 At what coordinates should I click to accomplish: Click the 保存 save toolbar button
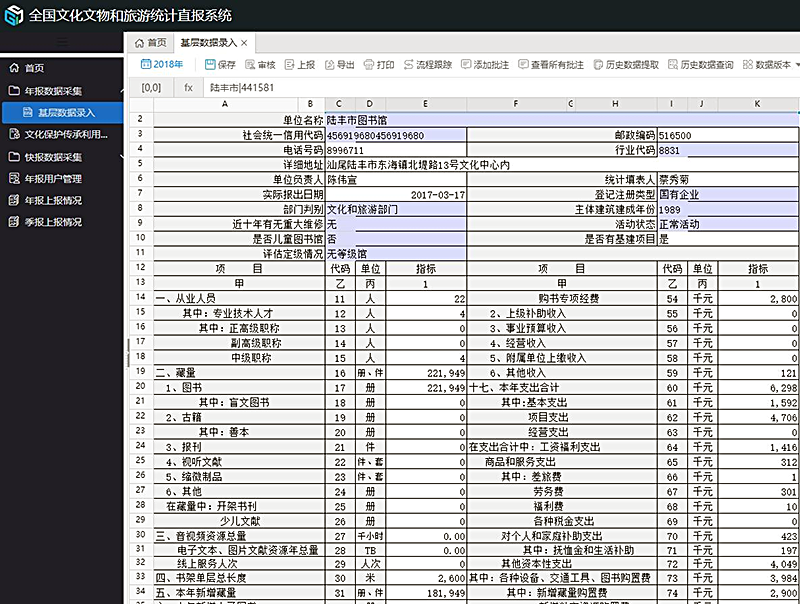pyautogui.click(x=220, y=64)
